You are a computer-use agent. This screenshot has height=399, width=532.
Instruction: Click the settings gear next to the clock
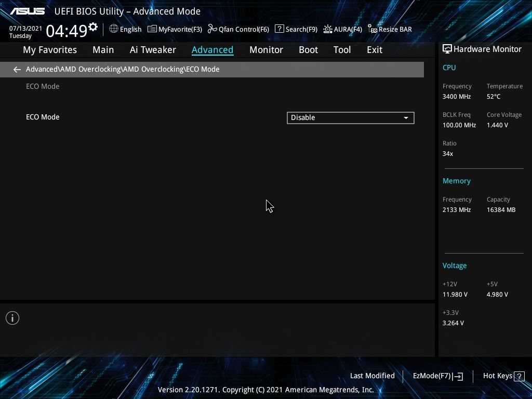coord(93,27)
